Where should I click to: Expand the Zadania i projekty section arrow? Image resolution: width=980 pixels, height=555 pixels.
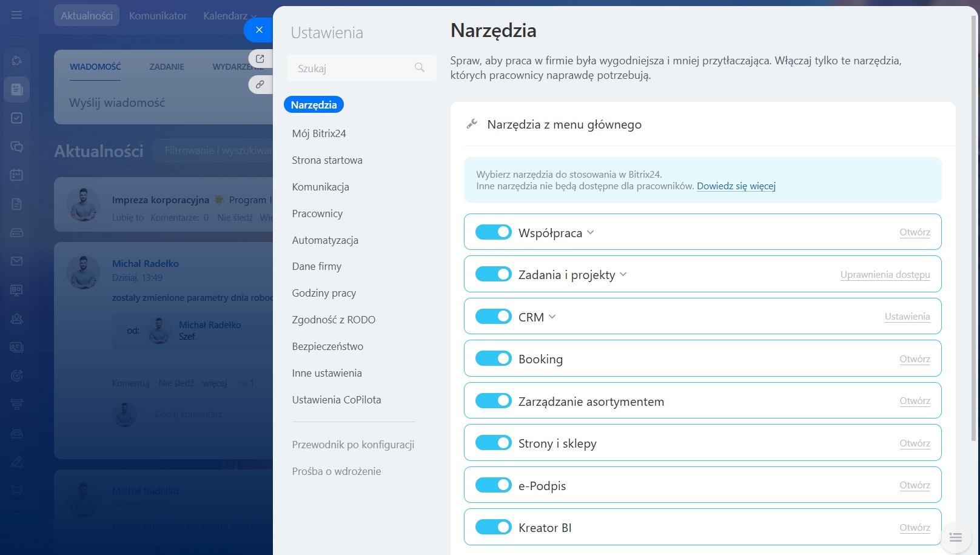[623, 275]
